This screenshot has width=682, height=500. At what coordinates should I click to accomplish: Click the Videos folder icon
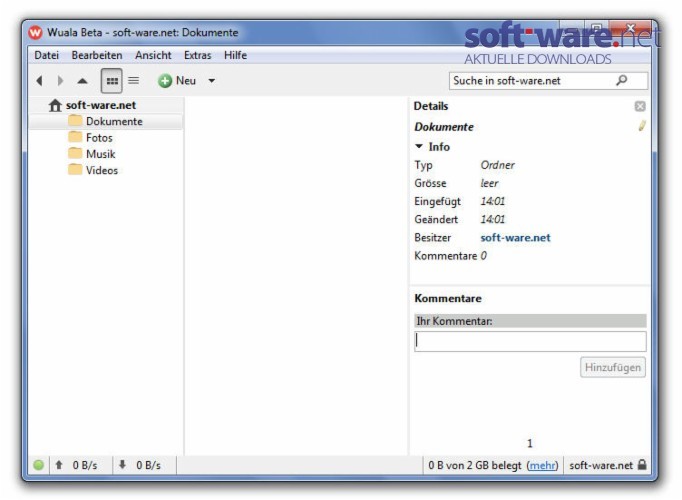tap(75, 170)
